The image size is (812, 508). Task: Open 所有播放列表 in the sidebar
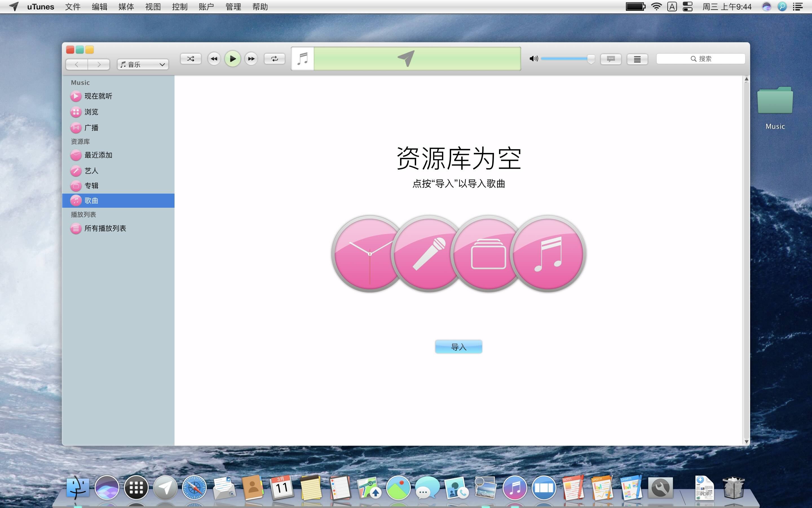pyautogui.click(x=118, y=229)
